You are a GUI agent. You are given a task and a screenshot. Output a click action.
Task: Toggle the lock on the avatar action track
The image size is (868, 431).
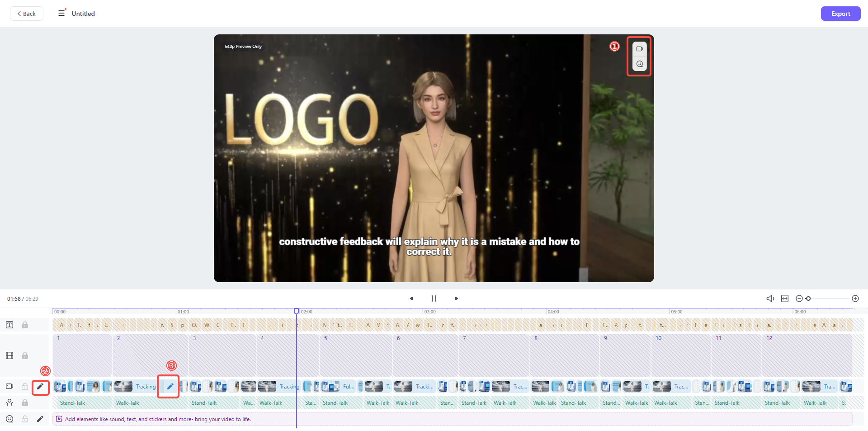25,403
